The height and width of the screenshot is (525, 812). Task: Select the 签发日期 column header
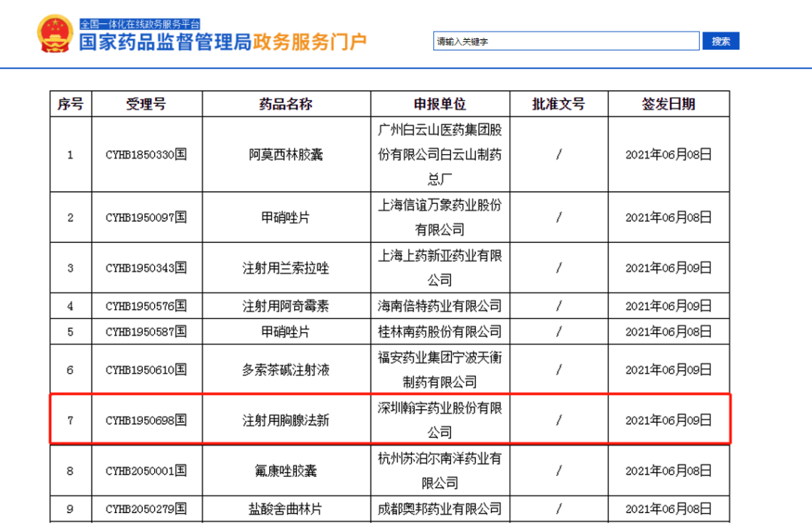coord(668,105)
